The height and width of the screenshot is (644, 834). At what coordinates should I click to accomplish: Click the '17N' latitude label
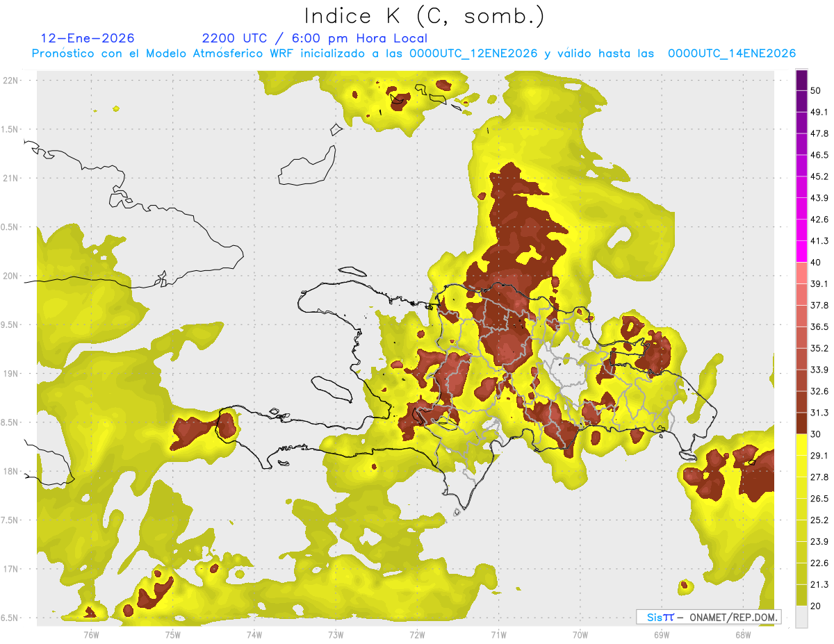click(x=12, y=569)
